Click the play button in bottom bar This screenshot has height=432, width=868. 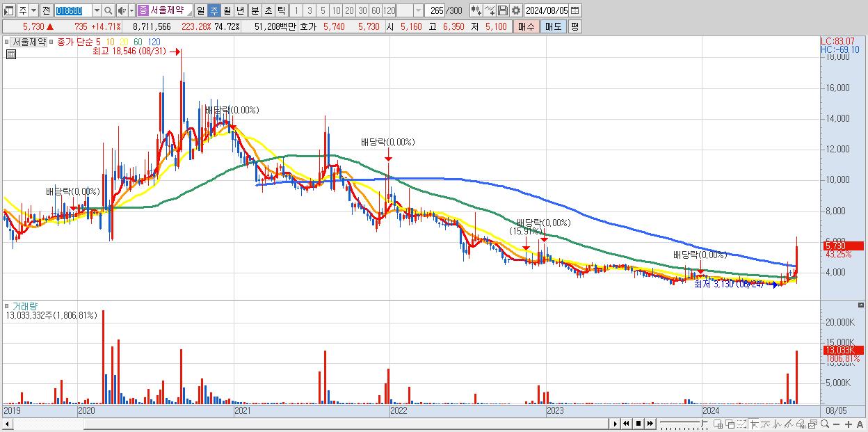tap(616, 424)
